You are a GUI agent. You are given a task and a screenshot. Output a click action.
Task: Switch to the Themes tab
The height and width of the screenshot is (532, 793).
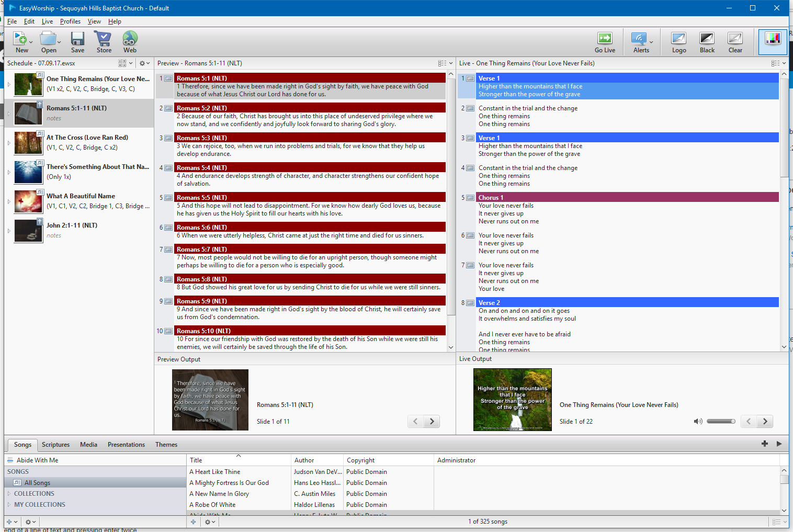[x=166, y=445]
